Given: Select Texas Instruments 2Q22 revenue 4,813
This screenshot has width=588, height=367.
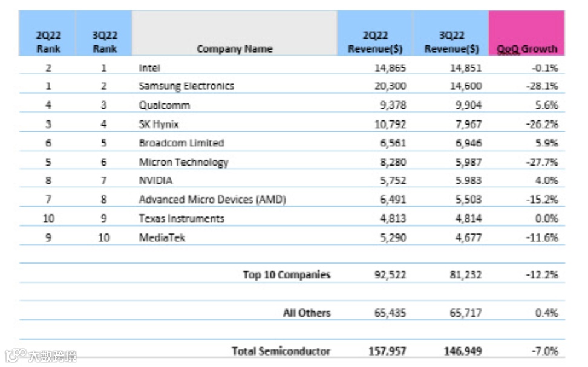Looking at the screenshot, I should click(x=393, y=218).
